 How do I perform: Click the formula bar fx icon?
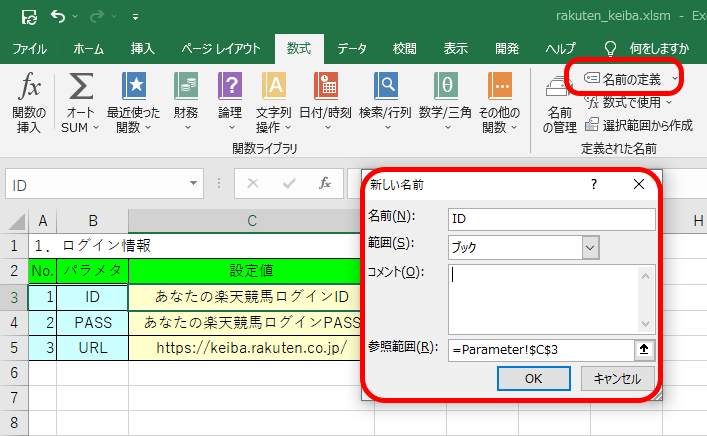(325, 183)
